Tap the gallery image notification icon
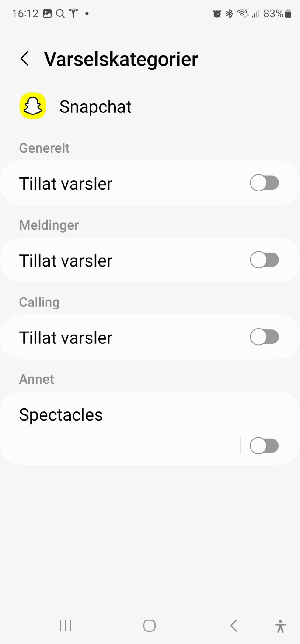The width and height of the screenshot is (300, 644). [x=47, y=13]
